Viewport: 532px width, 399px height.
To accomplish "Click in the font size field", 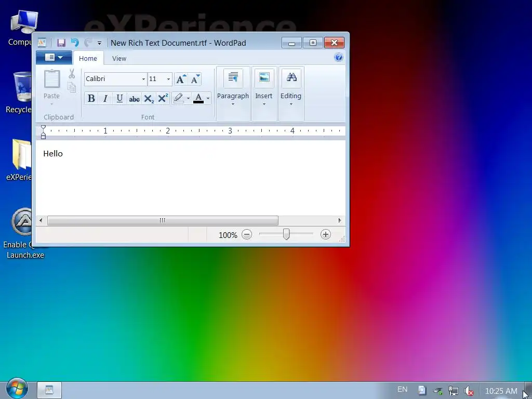I will click(156, 79).
